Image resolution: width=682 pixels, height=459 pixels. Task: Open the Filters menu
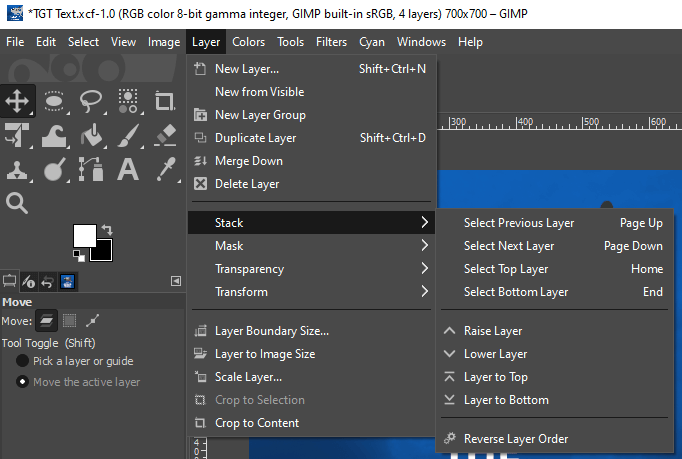tap(331, 42)
